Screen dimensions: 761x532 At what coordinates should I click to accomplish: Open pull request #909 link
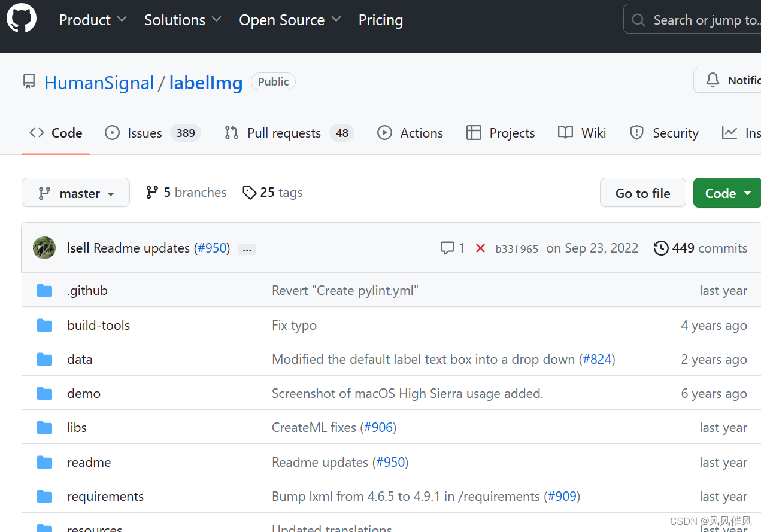click(x=562, y=496)
